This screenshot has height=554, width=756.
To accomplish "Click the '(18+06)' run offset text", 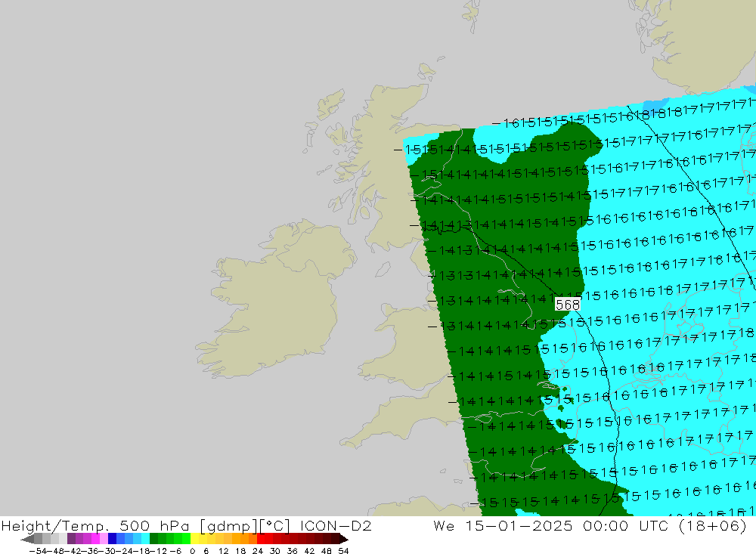I will [713, 525].
